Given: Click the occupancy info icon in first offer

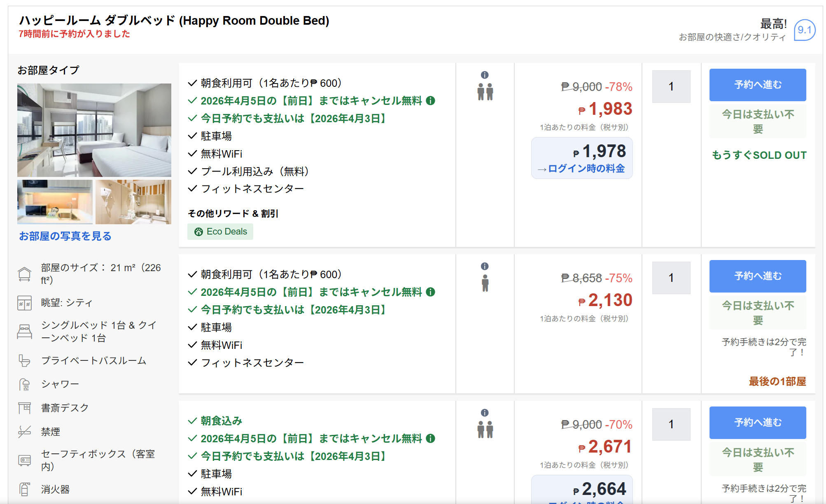Looking at the screenshot, I should (485, 75).
